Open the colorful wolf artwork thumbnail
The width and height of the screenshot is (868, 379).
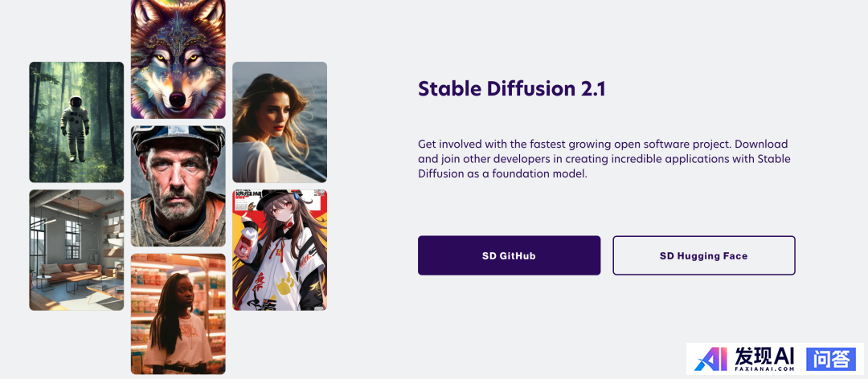coord(178,59)
